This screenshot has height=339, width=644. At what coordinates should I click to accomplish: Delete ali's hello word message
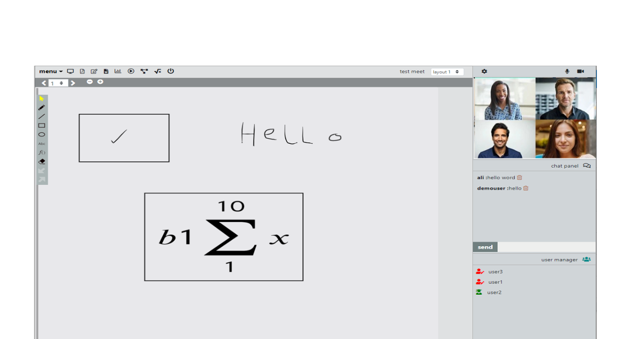tap(519, 178)
